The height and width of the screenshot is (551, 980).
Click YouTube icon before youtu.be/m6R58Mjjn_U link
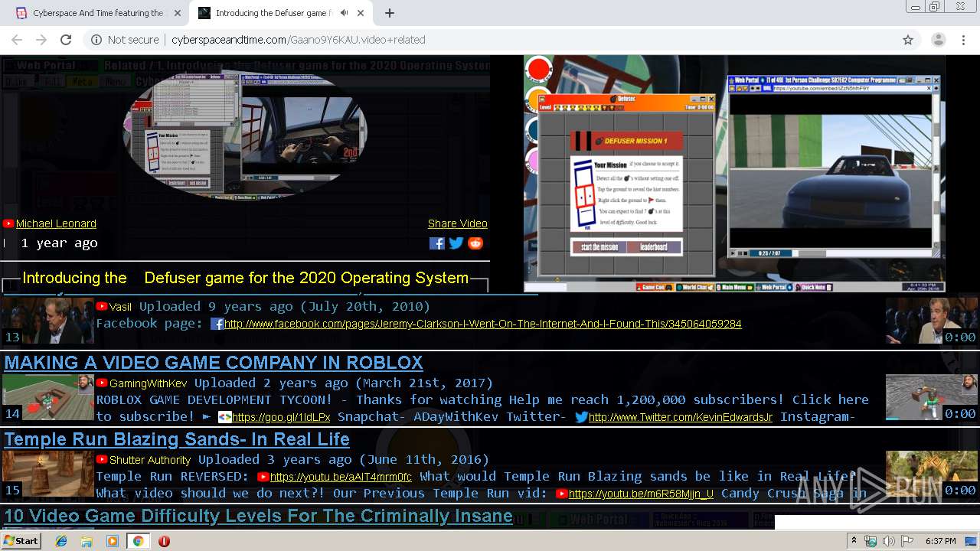point(562,494)
